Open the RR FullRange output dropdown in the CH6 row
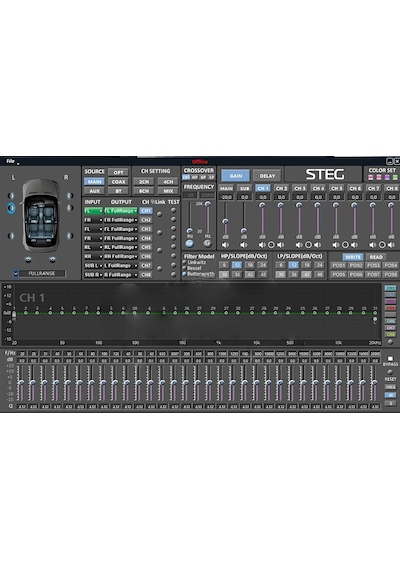The width and height of the screenshot is (400, 570). (121, 256)
